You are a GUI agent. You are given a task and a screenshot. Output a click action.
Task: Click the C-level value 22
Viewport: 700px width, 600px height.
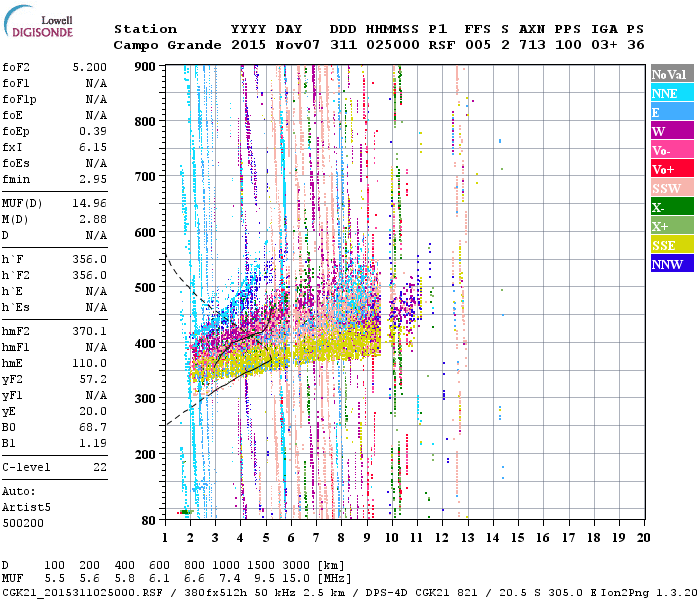[x=100, y=468]
